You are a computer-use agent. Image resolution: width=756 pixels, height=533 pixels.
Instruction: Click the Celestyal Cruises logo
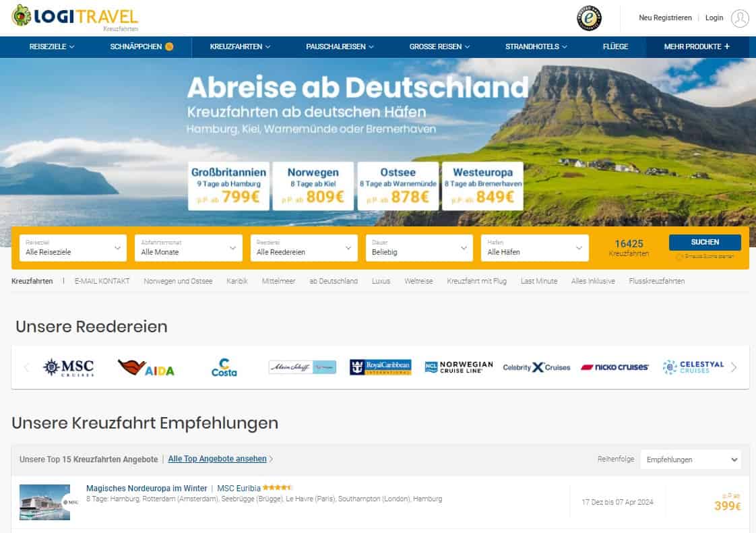[693, 367]
